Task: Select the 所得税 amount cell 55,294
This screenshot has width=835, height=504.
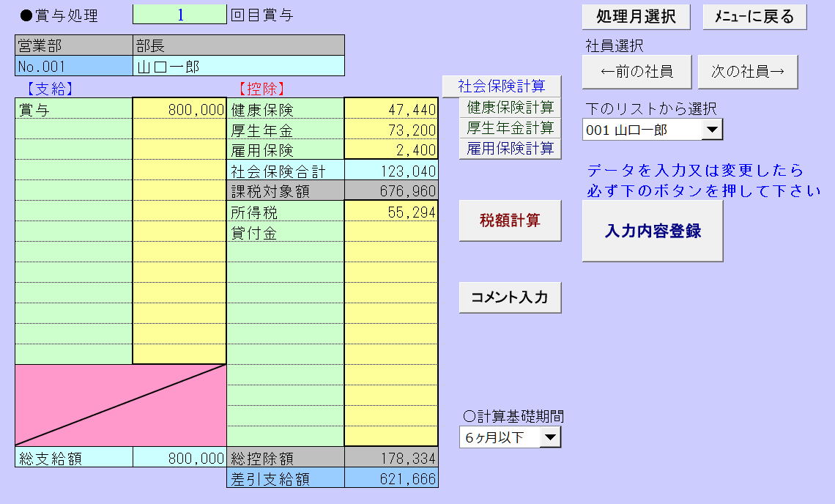Action: 391,212
